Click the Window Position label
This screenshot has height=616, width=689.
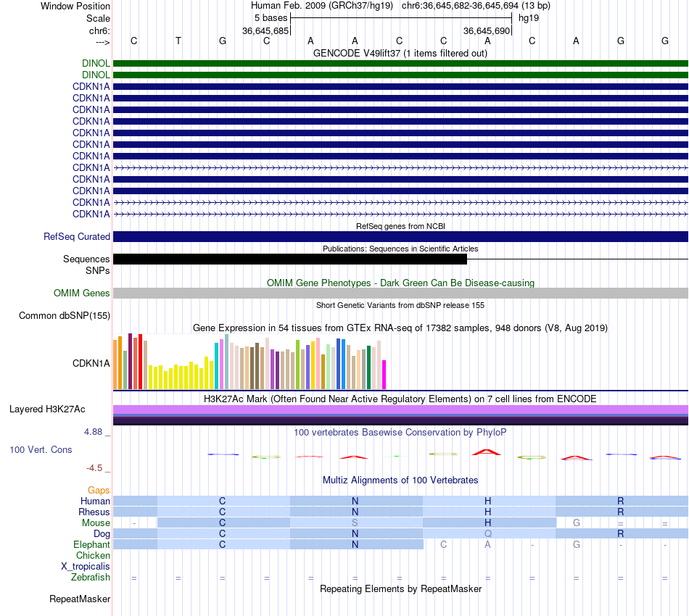click(x=75, y=6)
